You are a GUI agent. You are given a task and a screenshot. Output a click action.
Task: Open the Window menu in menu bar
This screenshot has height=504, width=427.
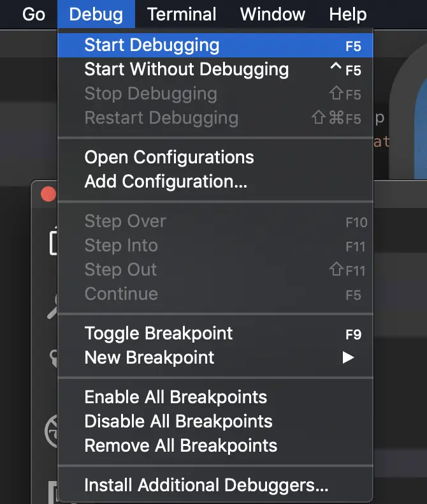tap(273, 14)
